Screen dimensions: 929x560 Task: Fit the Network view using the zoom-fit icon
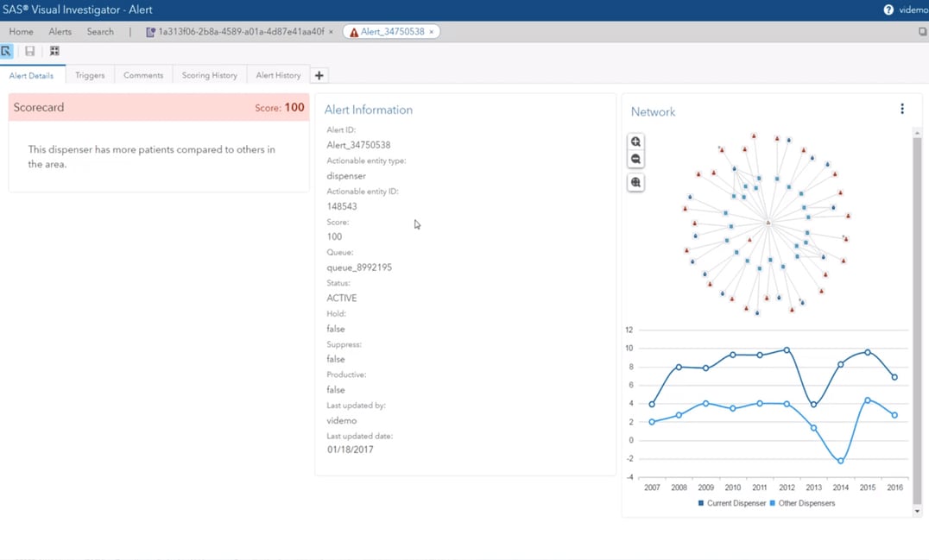pos(635,182)
